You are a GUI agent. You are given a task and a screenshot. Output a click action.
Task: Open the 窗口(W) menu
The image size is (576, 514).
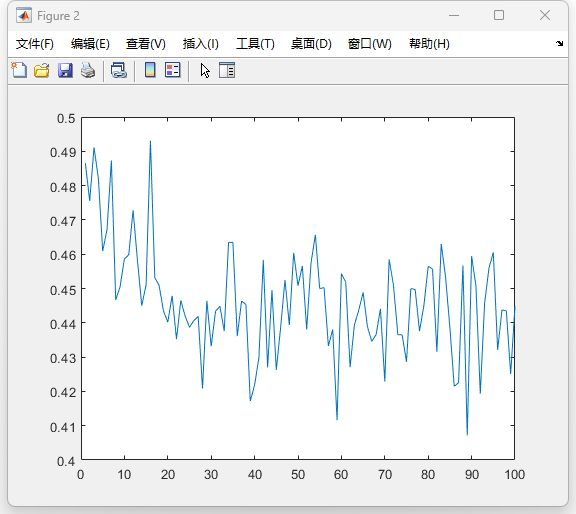click(370, 44)
